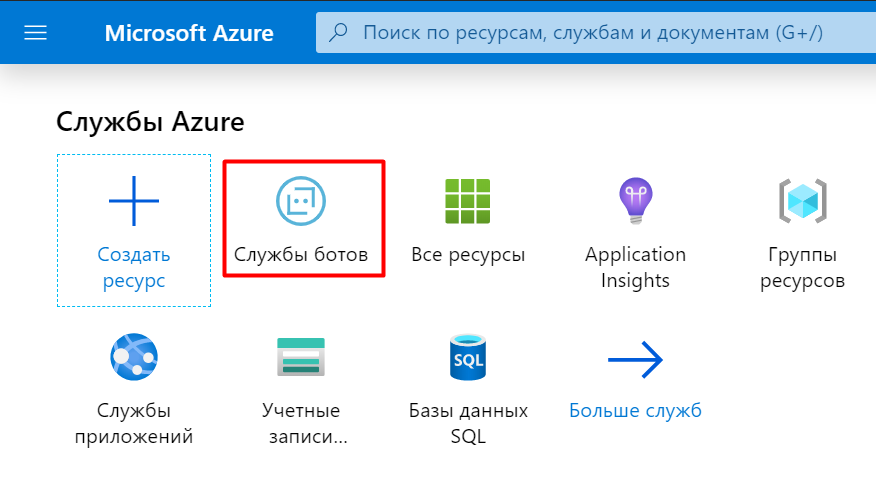Focus the resources search field
This screenshot has height=495, width=876.
point(596,33)
